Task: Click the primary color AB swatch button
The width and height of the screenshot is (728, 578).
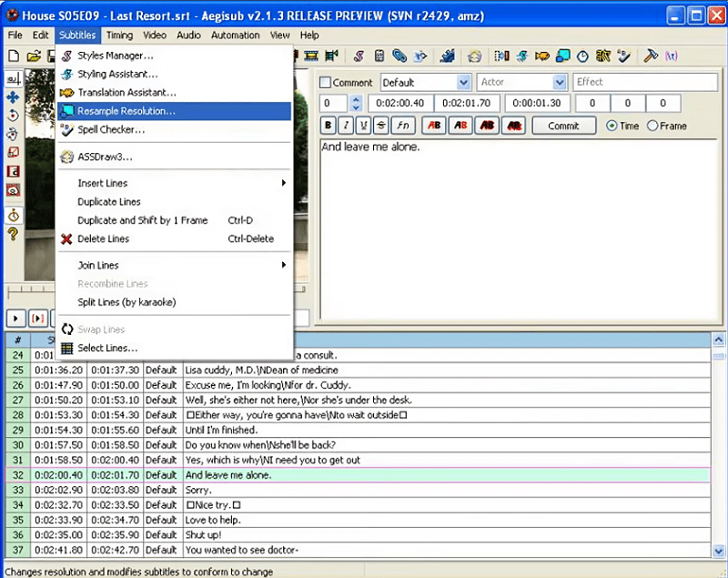Action: (433, 126)
